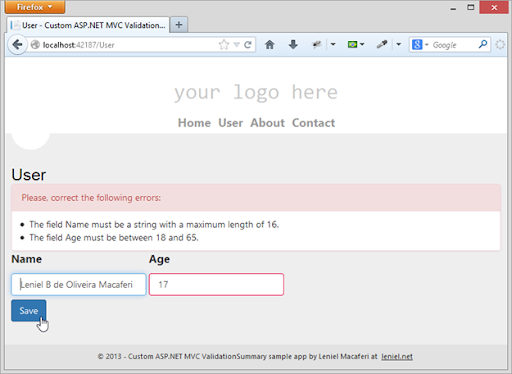Click into the Name text field
512x374 pixels.
(79, 284)
